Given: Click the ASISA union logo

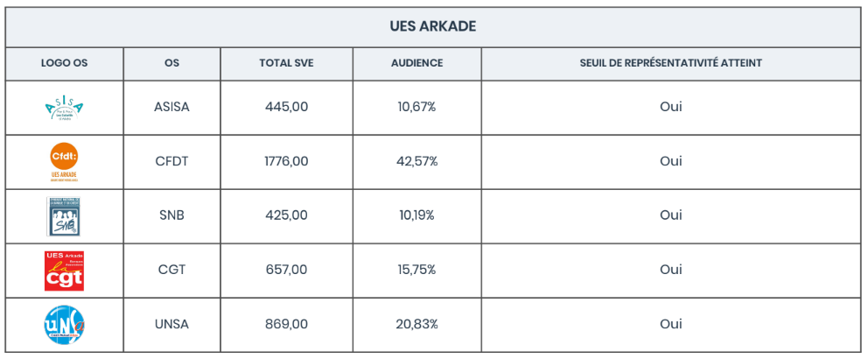Looking at the screenshot, I should (64, 108).
